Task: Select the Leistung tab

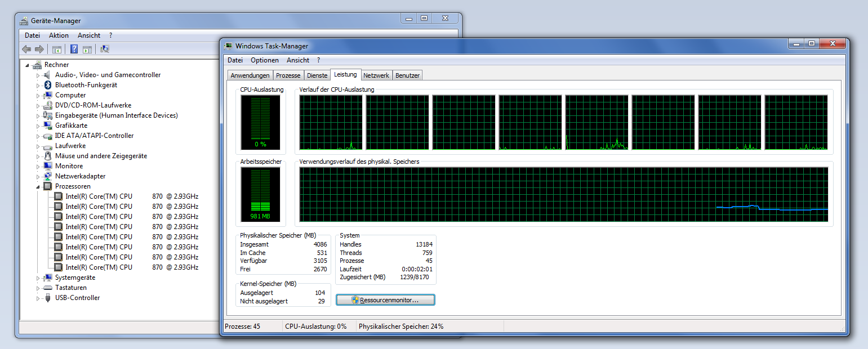Action: click(345, 74)
